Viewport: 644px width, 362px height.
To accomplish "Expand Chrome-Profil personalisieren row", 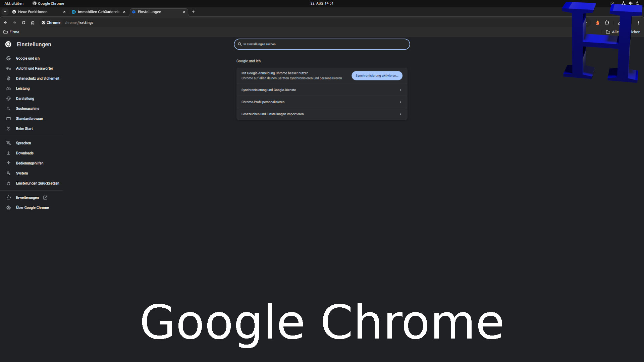I will [322, 102].
